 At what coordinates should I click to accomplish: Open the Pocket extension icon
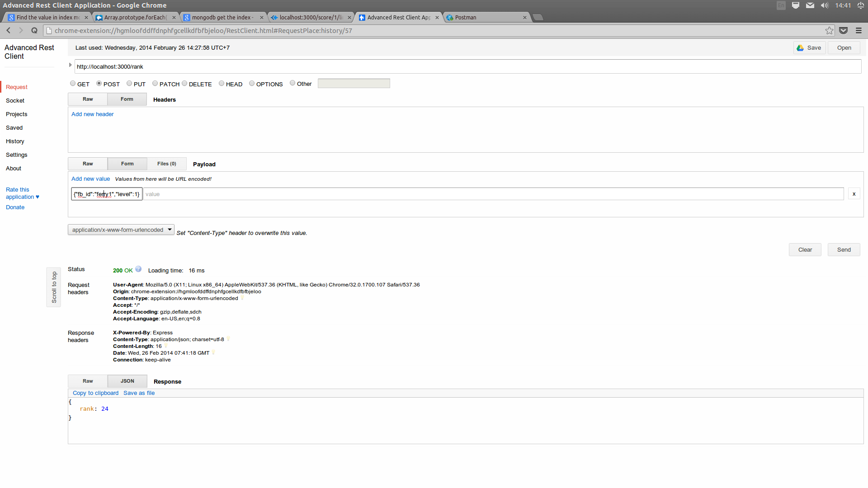tap(843, 30)
